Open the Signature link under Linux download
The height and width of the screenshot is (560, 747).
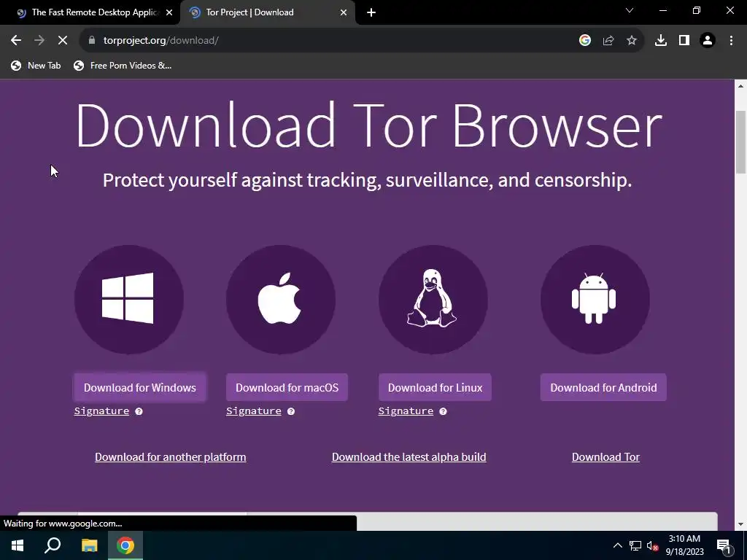(406, 411)
